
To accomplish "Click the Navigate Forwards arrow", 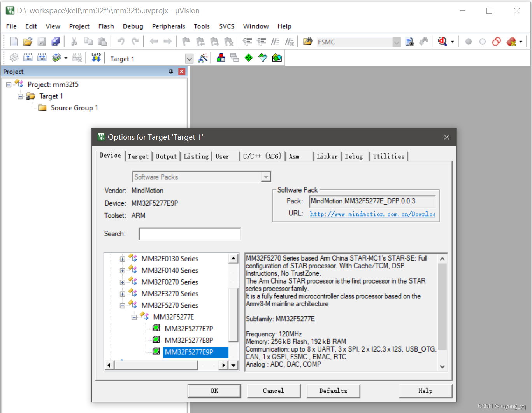I will pos(168,41).
